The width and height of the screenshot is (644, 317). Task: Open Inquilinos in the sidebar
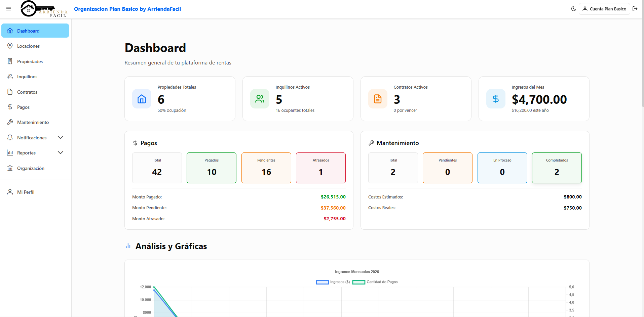35,77
